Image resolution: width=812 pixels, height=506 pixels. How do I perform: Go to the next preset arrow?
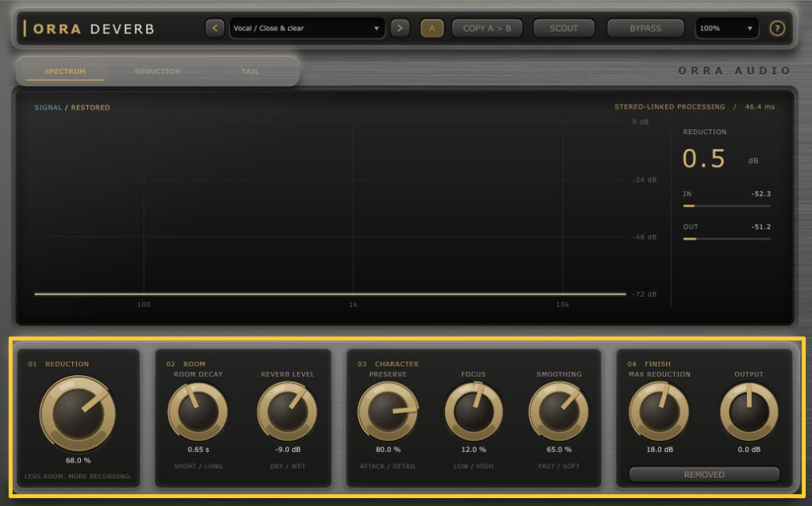point(400,28)
